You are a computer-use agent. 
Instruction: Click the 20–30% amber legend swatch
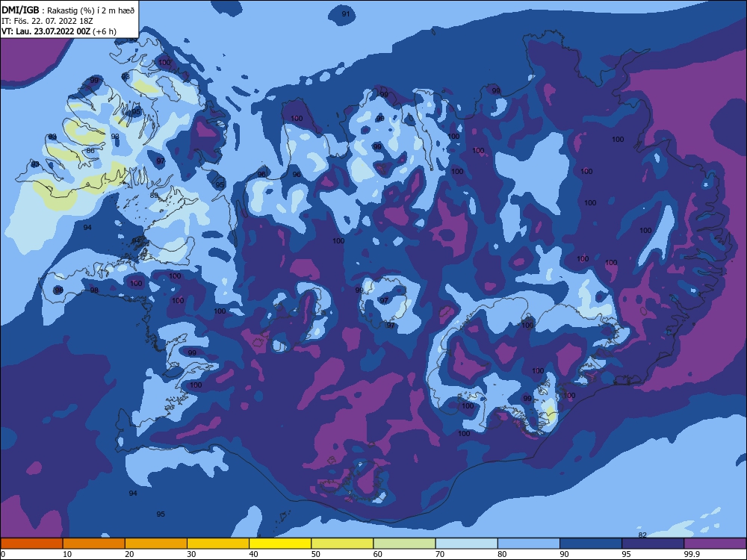(x=156, y=544)
